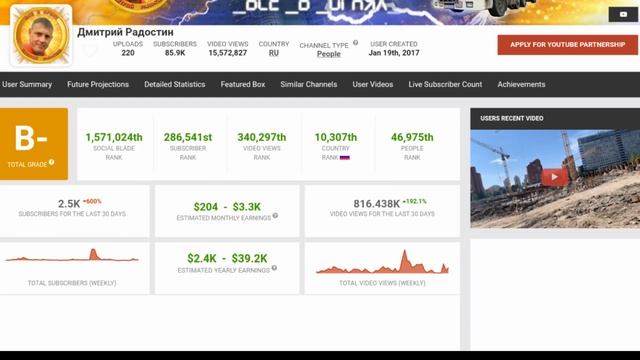This screenshot has height=360, width=640.
Task: Click the $204 - $3.3K monthly earnings
Action: (227, 207)
